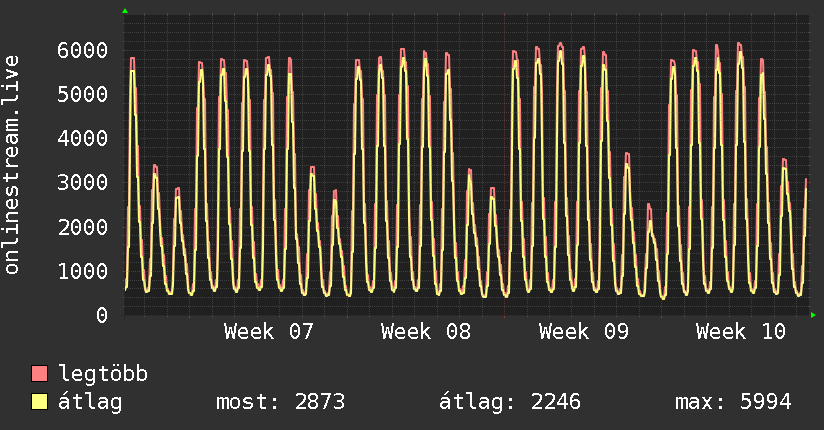Click the 2000 y-axis tick label

82,227
